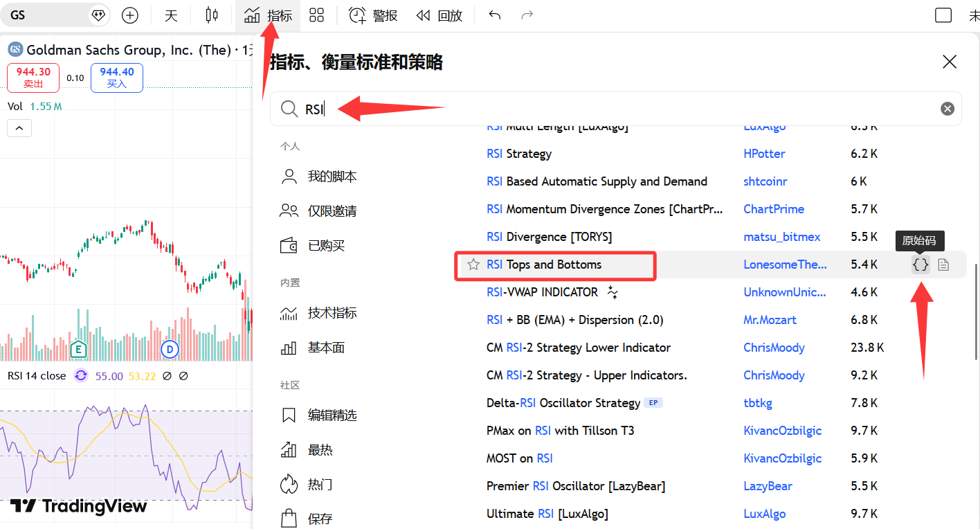Click the diamond icon beside GS symbol

[98, 15]
